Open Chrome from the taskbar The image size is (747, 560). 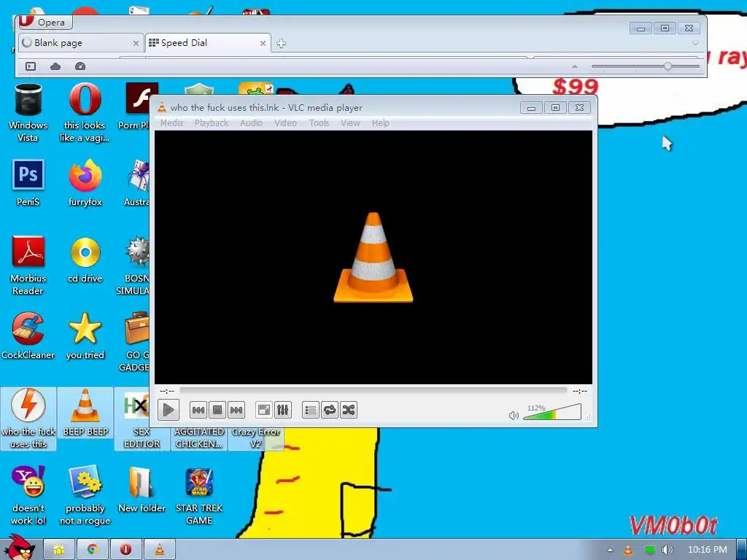[x=93, y=550]
